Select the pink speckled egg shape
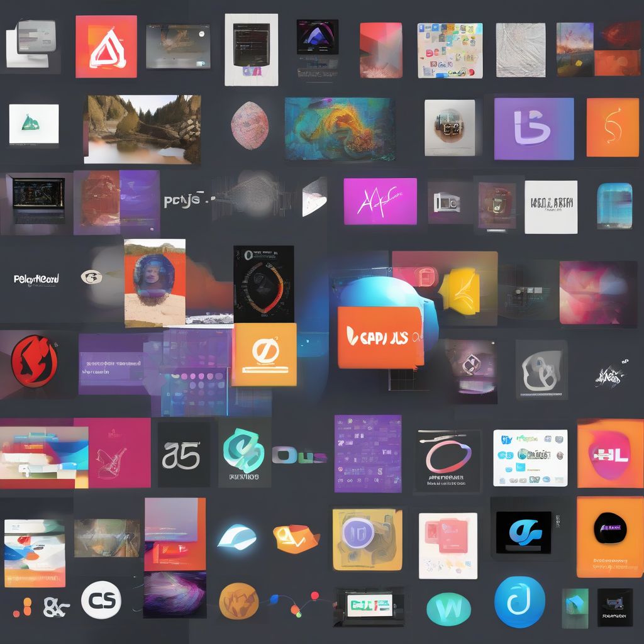The height and width of the screenshot is (644, 644). click(250, 125)
